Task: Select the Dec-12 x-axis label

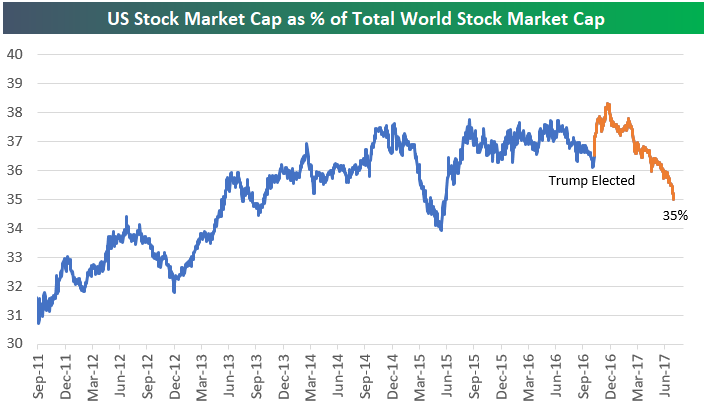Action: click(x=173, y=379)
